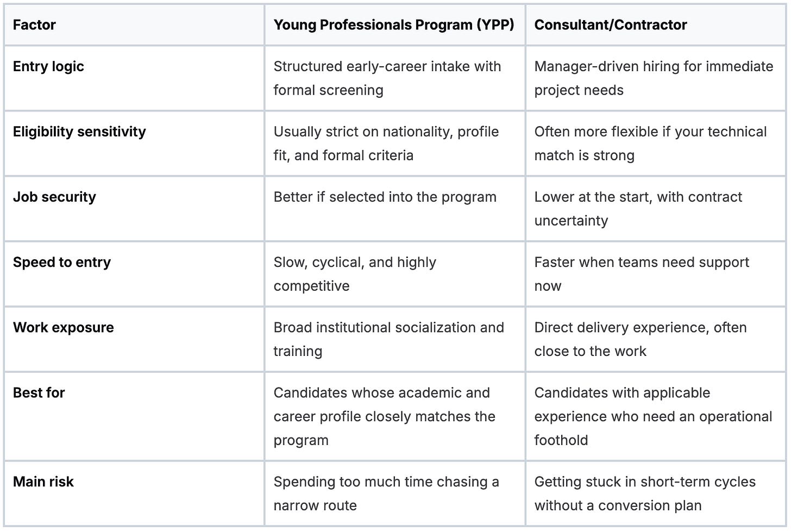The image size is (791, 532).
Task: Select the 'Manager-driven hiring' cell text
Action: [654, 78]
